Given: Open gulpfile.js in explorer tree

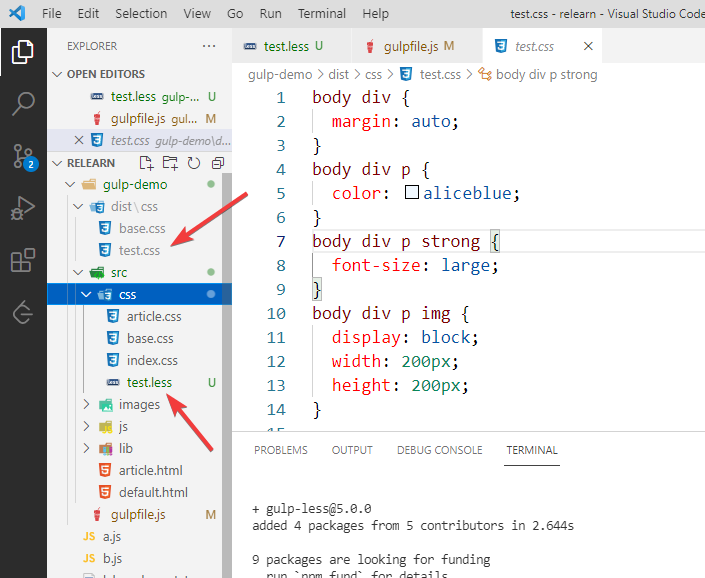Looking at the screenshot, I should [138, 515].
